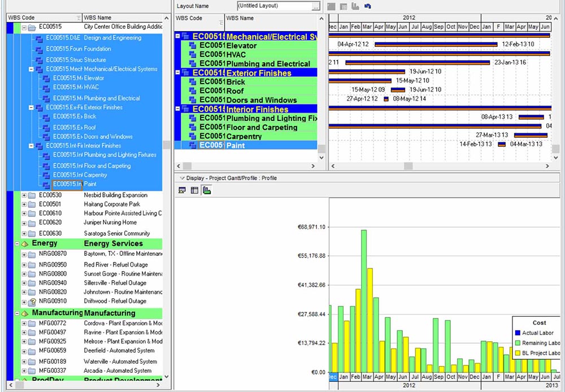Viewport: 565px width, 392px height.
Task: Switch to table view icon in display toolbar
Action: click(x=194, y=190)
